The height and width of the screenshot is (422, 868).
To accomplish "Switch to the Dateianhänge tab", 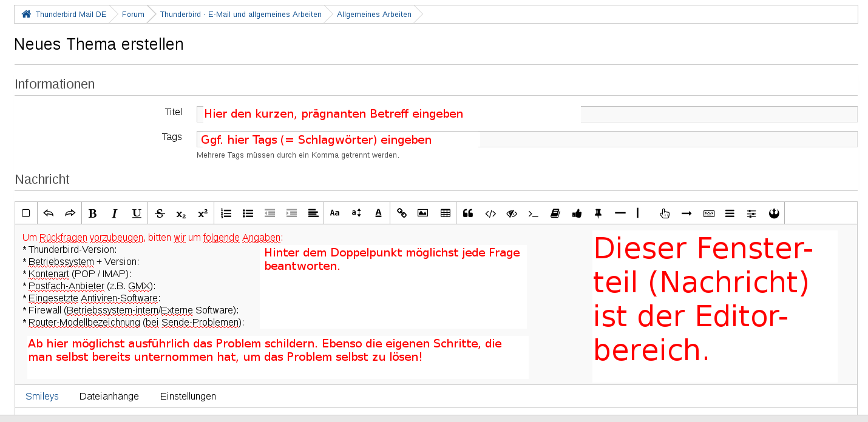I will [x=109, y=397].
